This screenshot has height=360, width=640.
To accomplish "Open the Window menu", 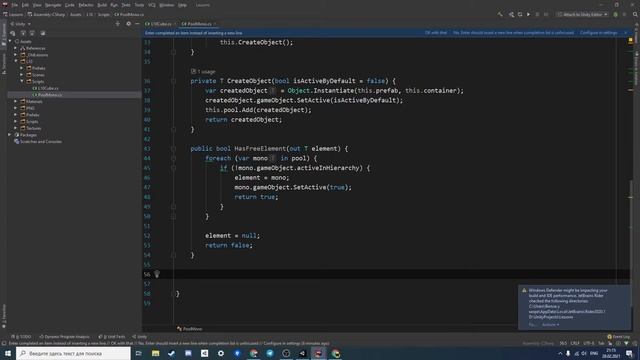I will click(167, 5).
